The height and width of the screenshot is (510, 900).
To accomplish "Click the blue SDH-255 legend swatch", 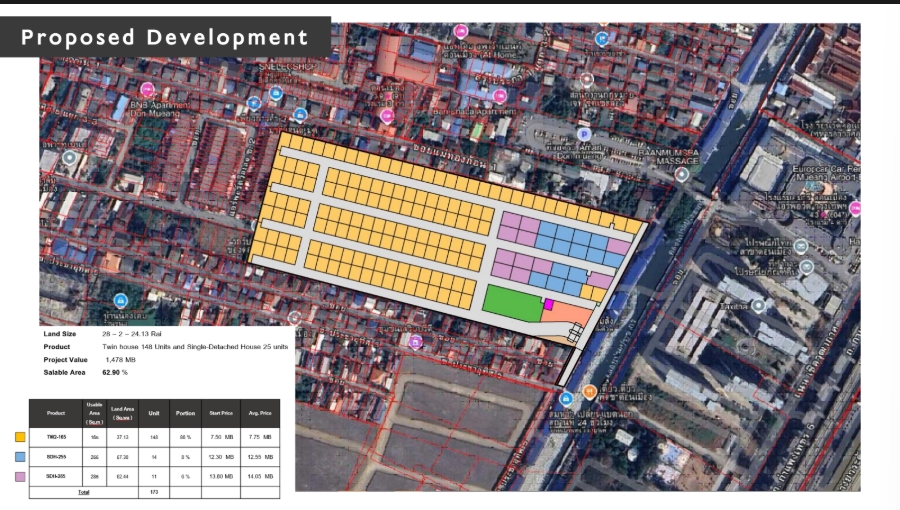I will coord(20,457).
